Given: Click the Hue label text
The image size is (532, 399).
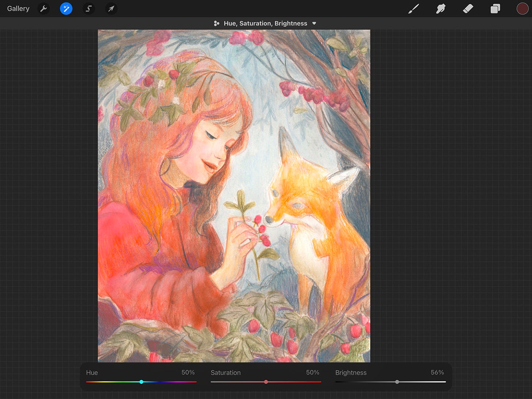Looking at the screenshot, I should click(92, 372).
